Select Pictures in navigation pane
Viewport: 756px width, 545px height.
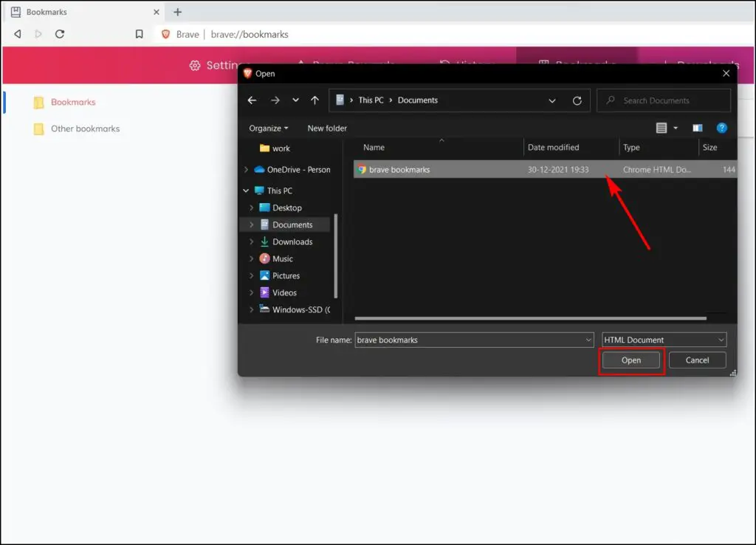coord(280,276)
